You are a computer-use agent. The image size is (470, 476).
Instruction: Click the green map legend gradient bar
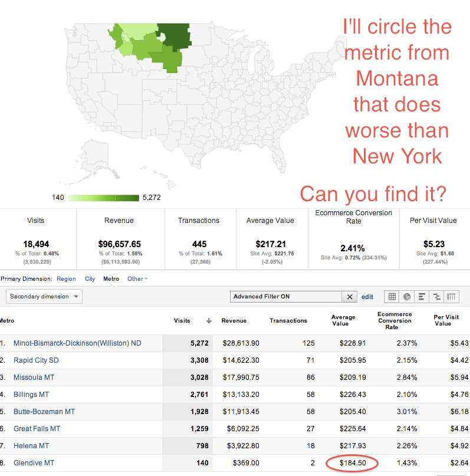(103, 198)
